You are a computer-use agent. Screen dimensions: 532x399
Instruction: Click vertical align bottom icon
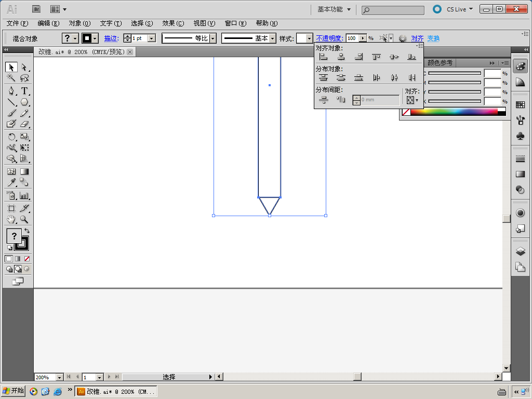412,57
